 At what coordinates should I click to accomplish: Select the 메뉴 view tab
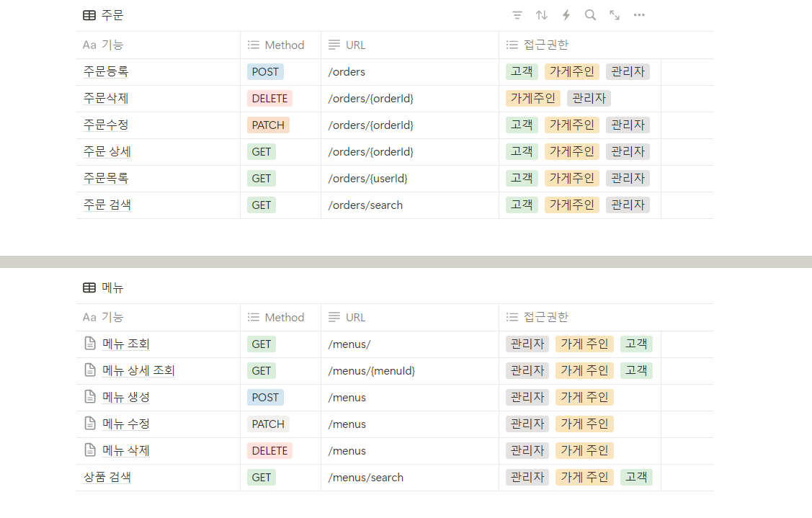[x=103, y=287]
